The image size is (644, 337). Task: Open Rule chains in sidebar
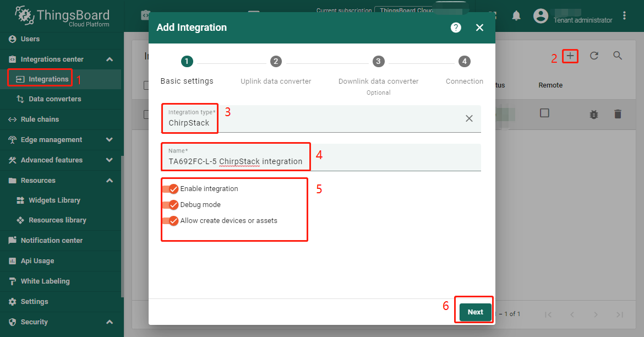(61, 119)
